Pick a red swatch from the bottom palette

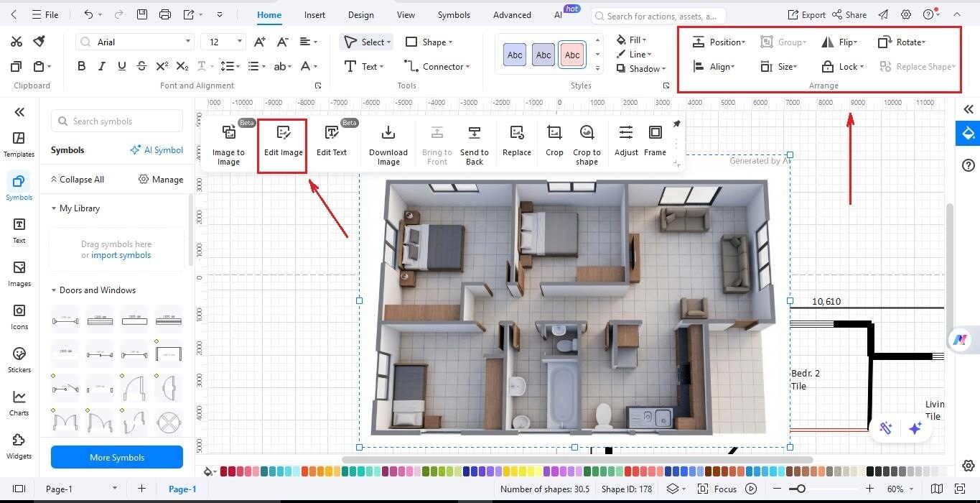tap(223, 471)
